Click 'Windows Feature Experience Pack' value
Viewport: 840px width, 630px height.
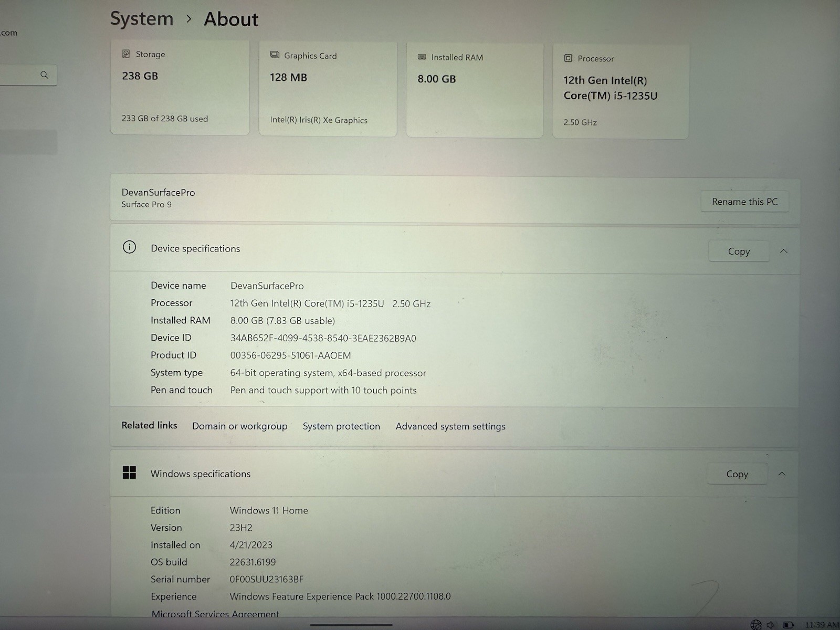click(x=340, y=596)
